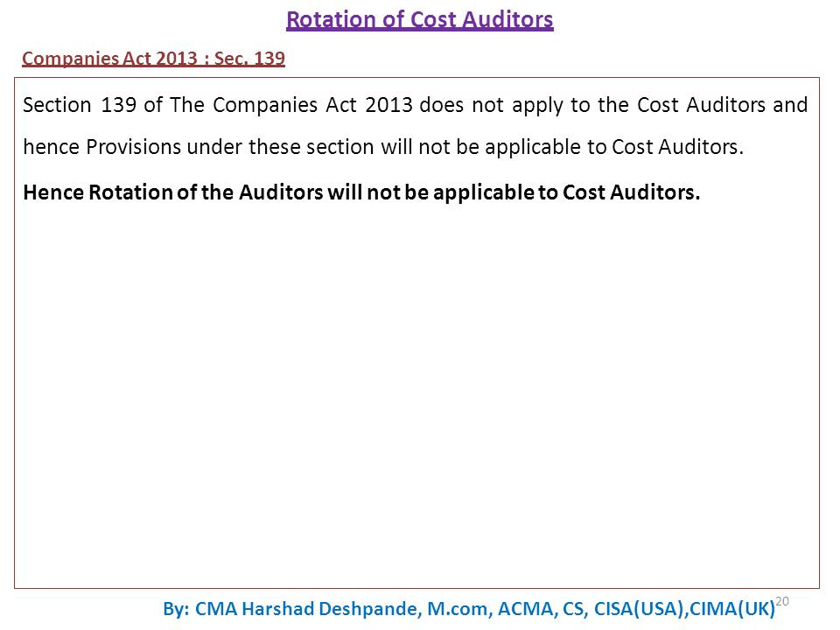Click the author credit line at the bottom
Viewport: 840px width, 630px height.
469,609
